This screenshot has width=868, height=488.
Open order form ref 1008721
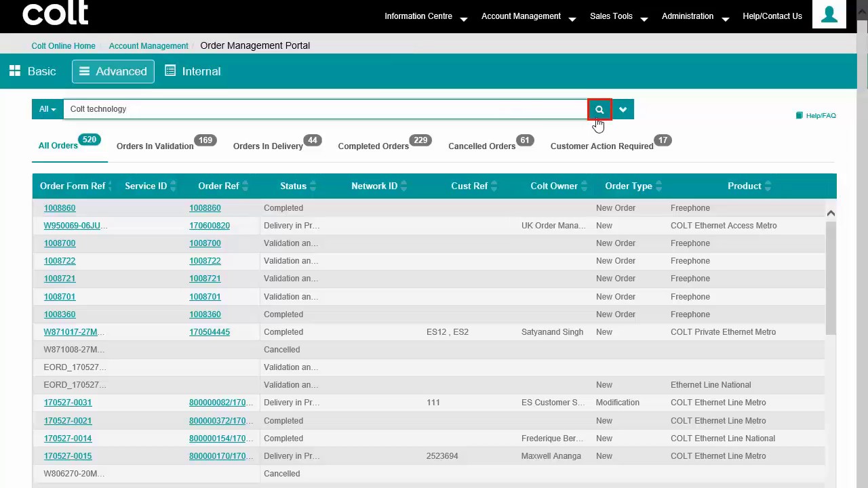[x=60, y=279]
